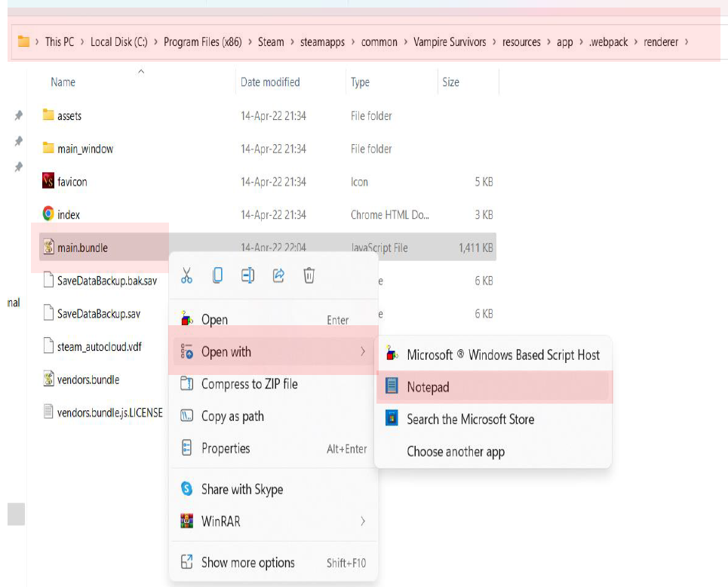Select Open in the context menu
Viewport: 728px width, 587px height.
274,319
